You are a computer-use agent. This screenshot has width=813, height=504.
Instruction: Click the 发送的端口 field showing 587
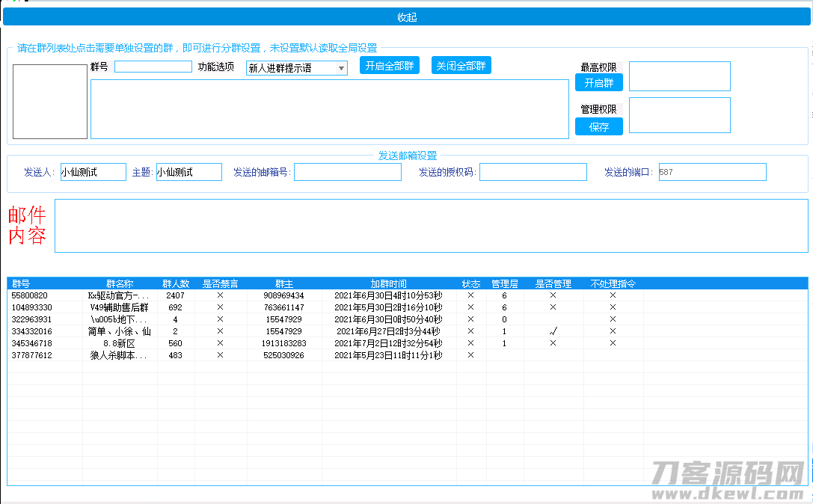point(713,172)
